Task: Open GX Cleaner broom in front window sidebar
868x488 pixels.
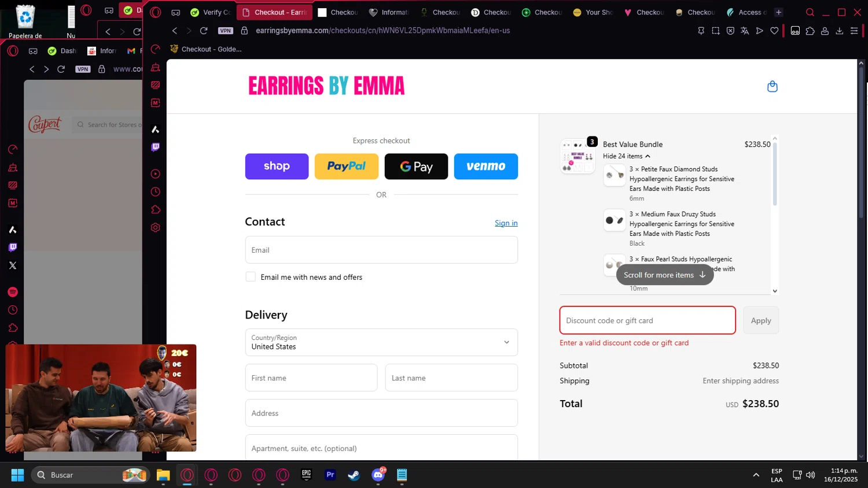Action: click(155, 67)
